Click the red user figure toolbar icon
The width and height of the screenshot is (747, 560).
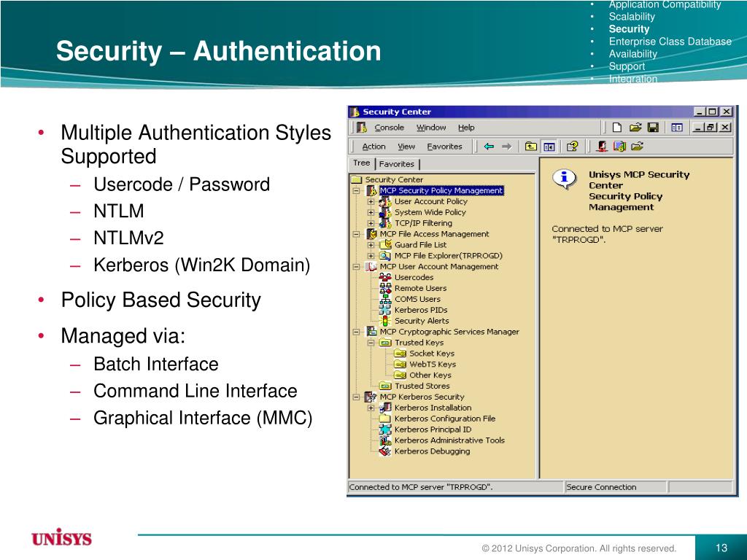point(602,146)
